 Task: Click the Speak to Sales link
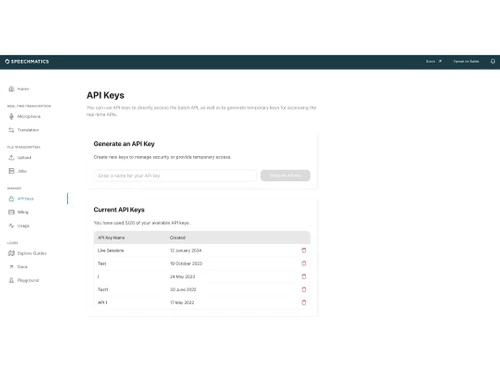466,61
